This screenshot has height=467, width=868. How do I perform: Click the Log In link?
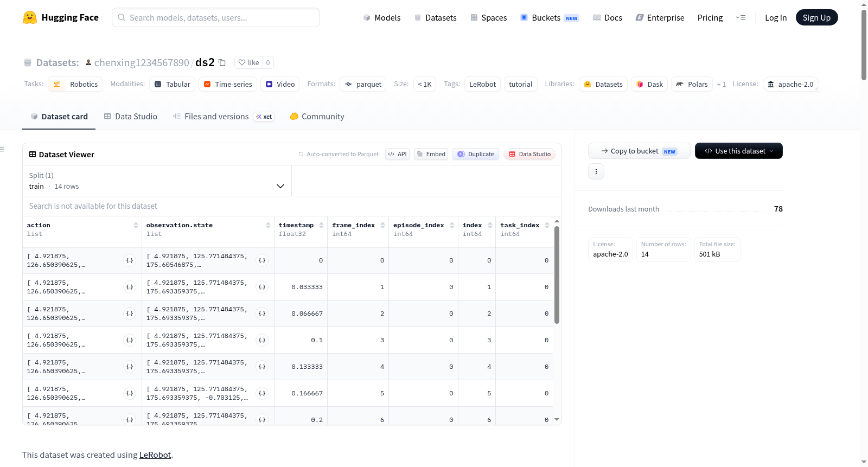point(776,17)
